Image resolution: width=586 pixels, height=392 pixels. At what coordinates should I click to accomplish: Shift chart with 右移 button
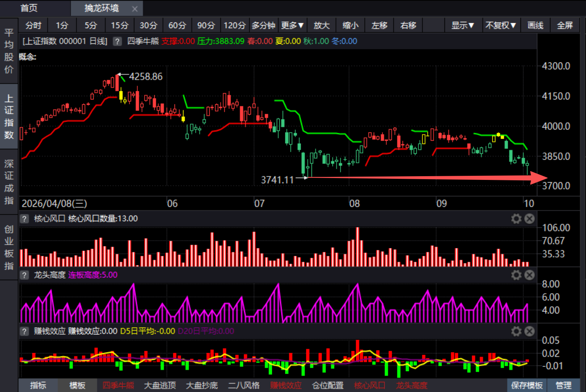(408, 25)
